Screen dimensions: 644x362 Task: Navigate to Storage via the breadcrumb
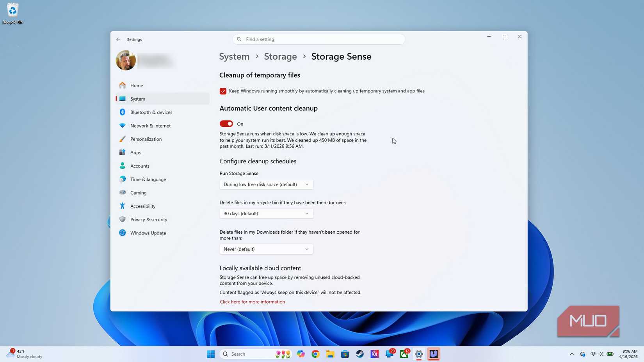point(280,57)
